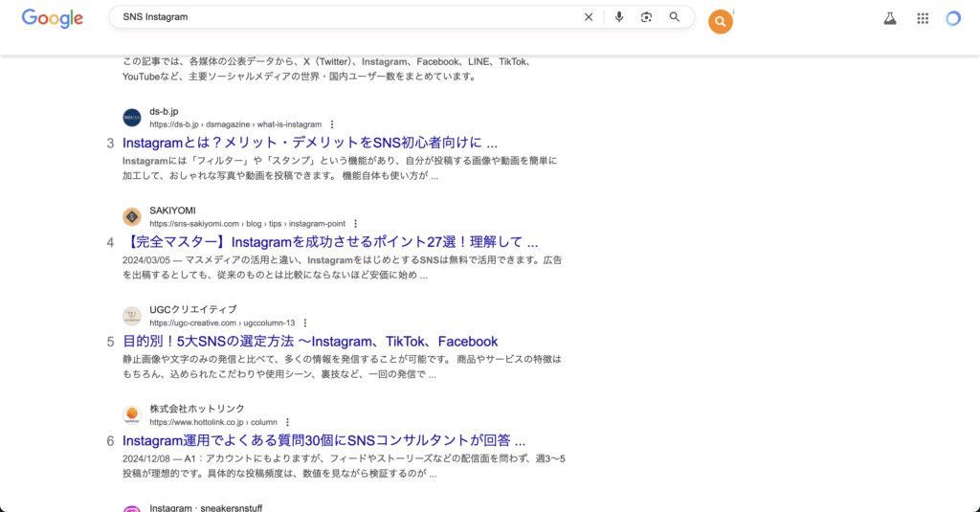Clear the search box text
The image size is (980, 512).
[589, 17]
